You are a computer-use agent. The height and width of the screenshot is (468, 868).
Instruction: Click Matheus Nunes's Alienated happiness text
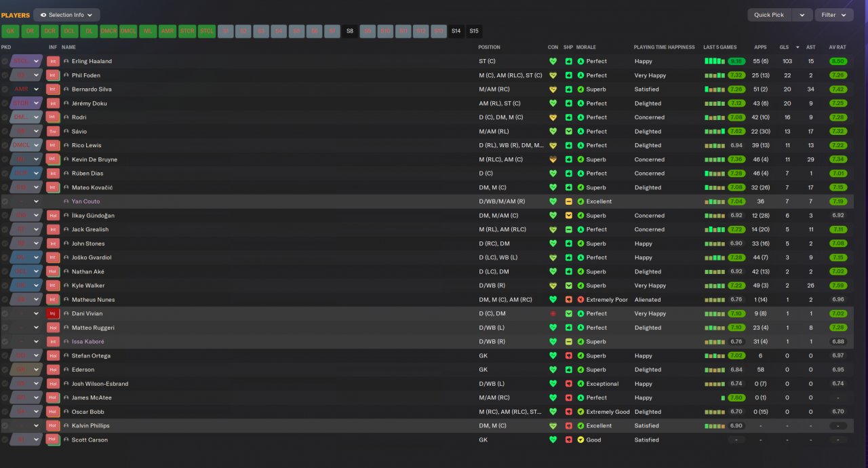[x=647, y=300]
